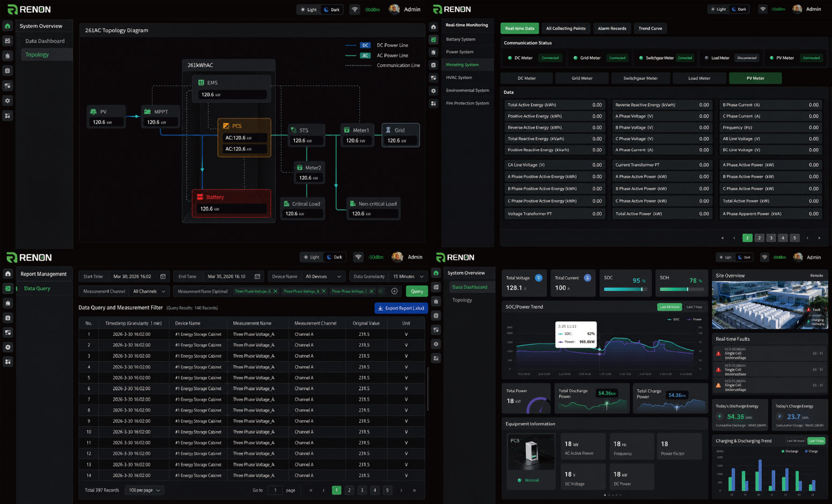
Task: Select Dark theme on Metering System screen
Action: click(738, 9)
